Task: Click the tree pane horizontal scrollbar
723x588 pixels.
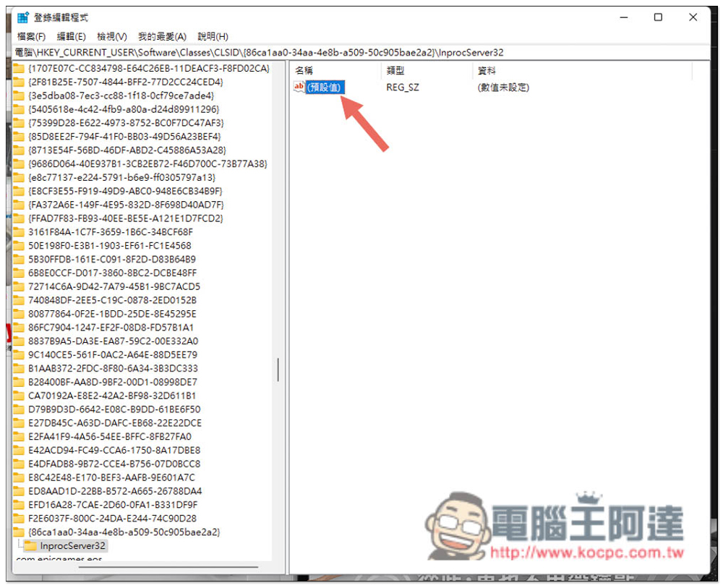Action: 168,567
